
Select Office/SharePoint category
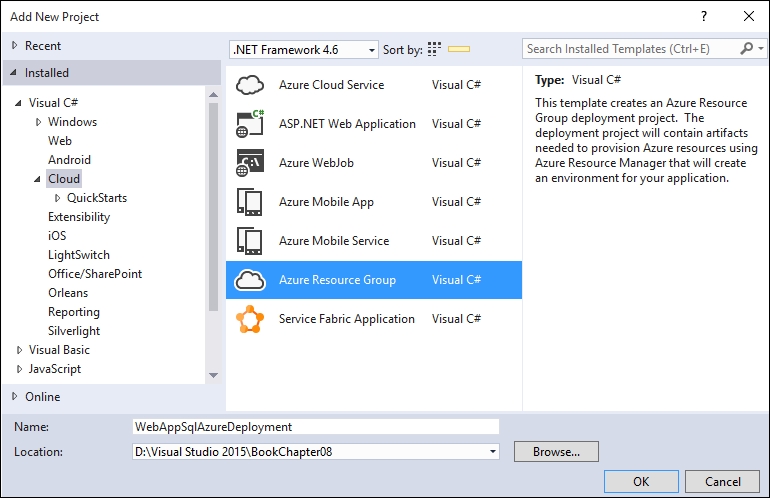pyautogui.click(x=95, y=274)
